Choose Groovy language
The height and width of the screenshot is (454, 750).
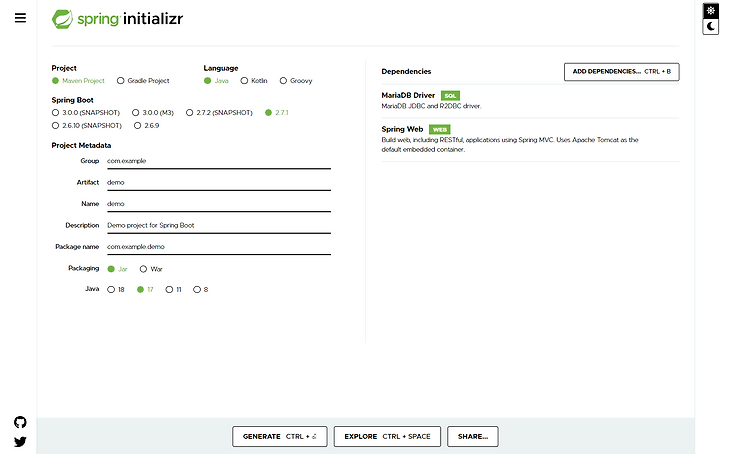(x=296, y=81)
